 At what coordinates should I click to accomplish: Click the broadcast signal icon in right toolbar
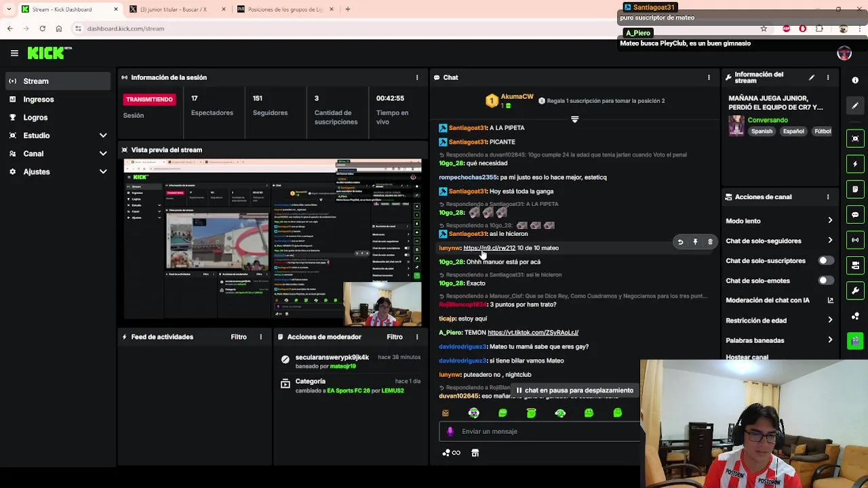(x=855, y=240)
